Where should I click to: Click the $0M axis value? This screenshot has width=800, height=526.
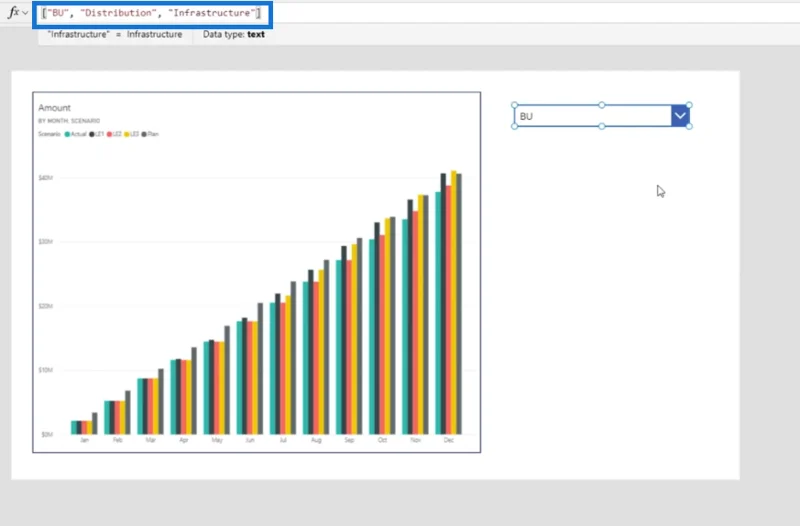[x=47, y=435]
